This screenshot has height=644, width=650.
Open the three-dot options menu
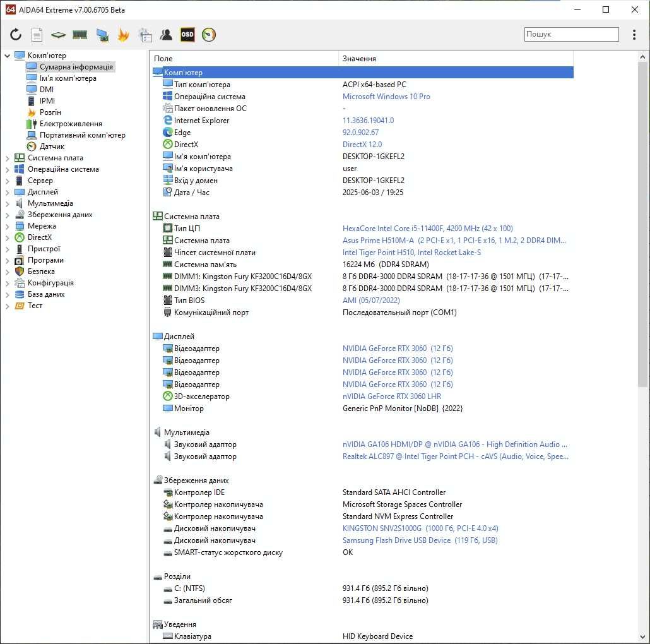click(x=634, y=35)
